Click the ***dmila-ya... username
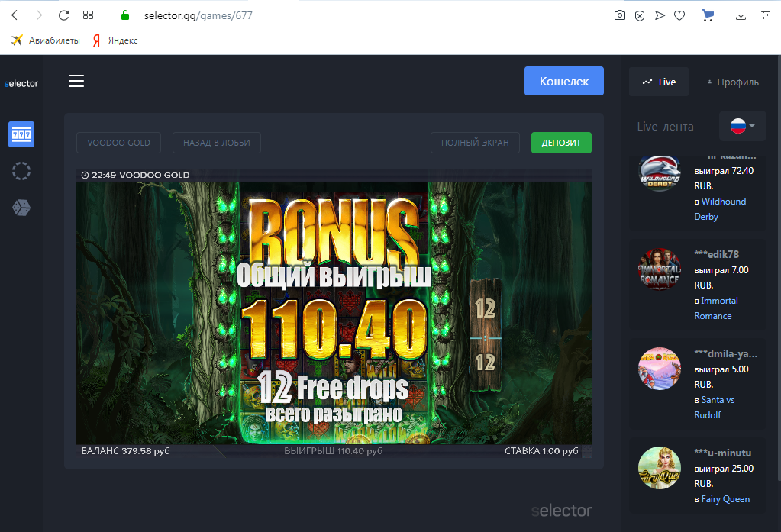The height and width of the screenshot is (532, 781). tap(726, 353)
